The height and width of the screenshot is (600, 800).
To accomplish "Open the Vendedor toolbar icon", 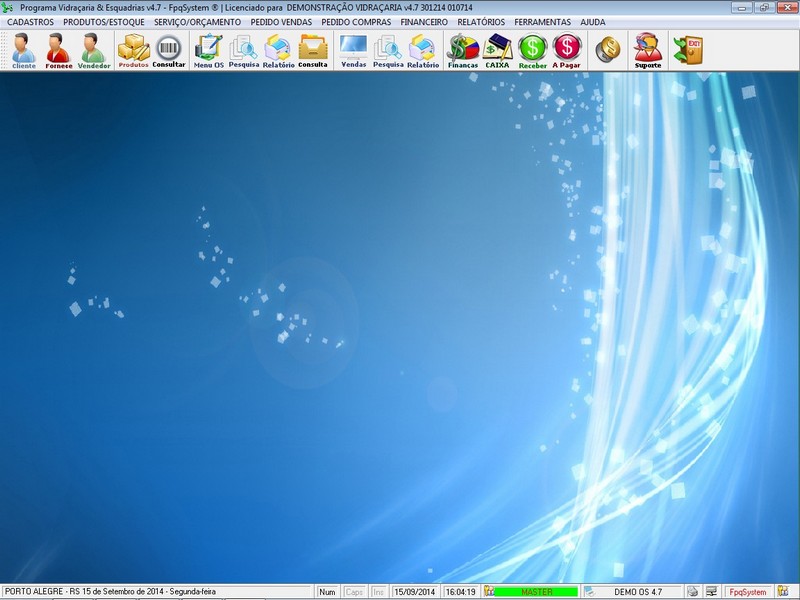I will click(94, 50).
